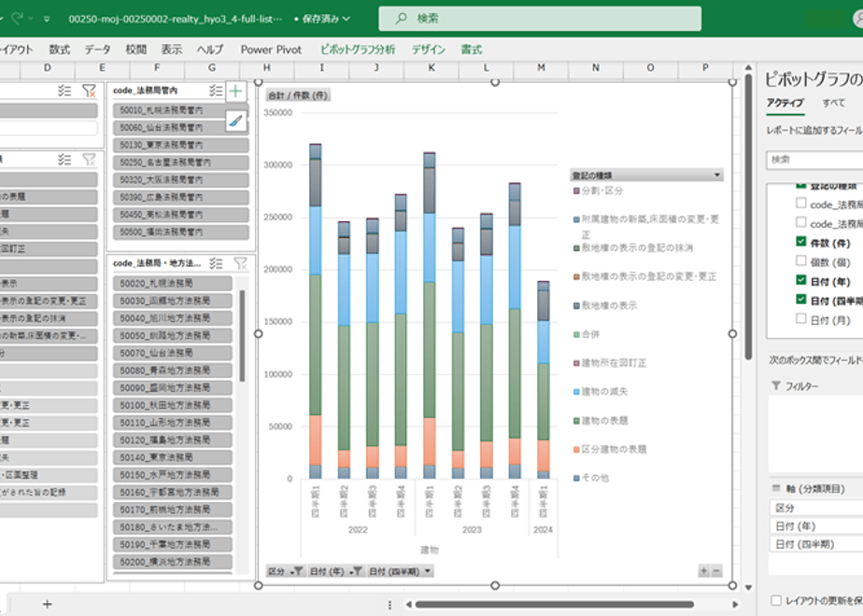Click 分割・区分 legend color marker
The width and height of the screenshot is (863, 616).
pos(576,190)
